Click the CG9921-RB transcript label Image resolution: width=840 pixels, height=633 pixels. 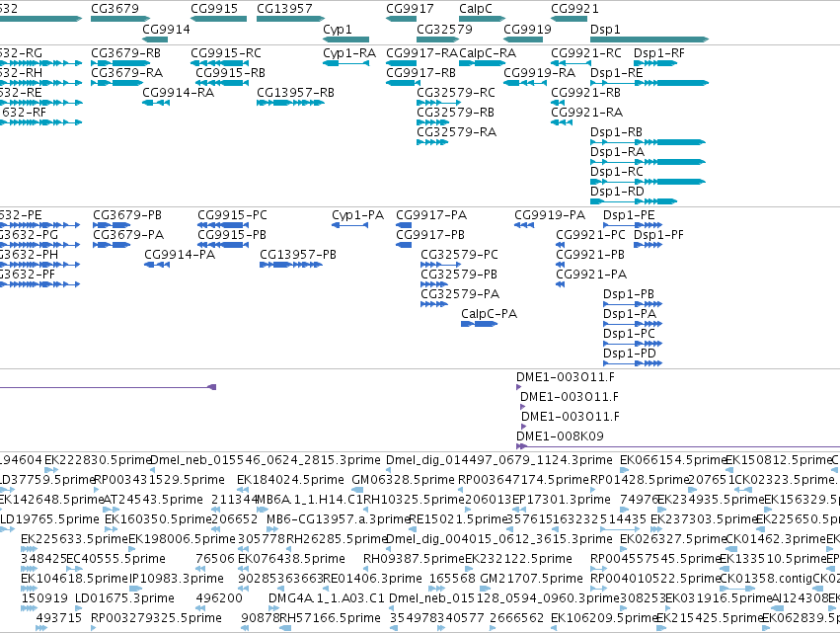(x=585, y=93)
